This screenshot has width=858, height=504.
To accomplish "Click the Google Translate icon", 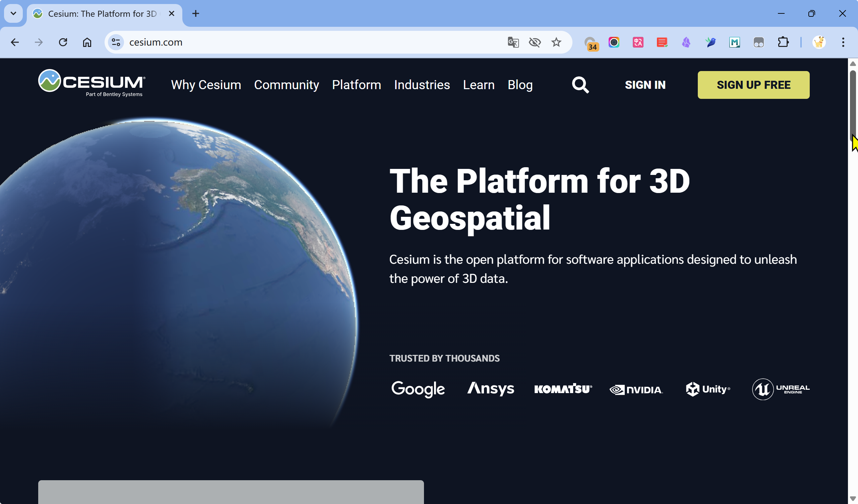I will (513, 42).
